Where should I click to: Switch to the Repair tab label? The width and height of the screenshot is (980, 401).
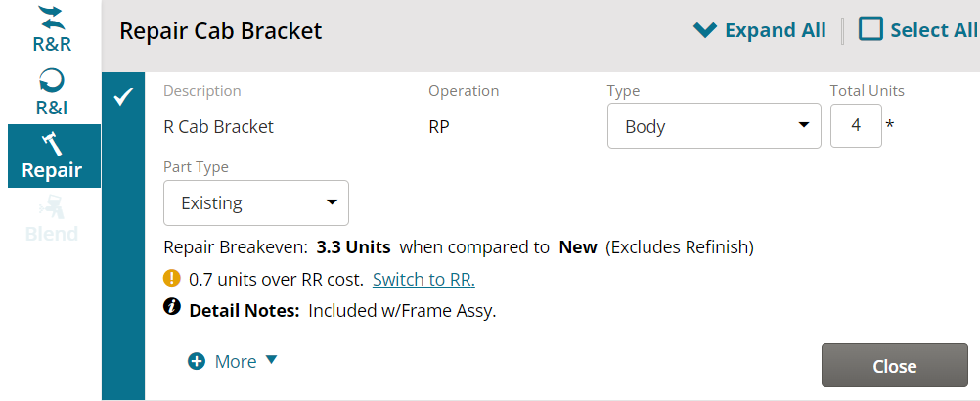click(52, 170)
